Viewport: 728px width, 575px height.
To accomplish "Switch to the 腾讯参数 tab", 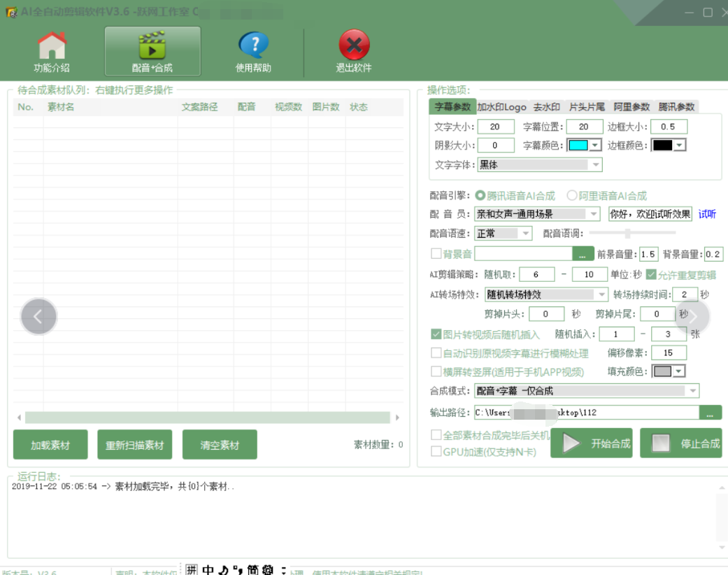I will point(676,107).
